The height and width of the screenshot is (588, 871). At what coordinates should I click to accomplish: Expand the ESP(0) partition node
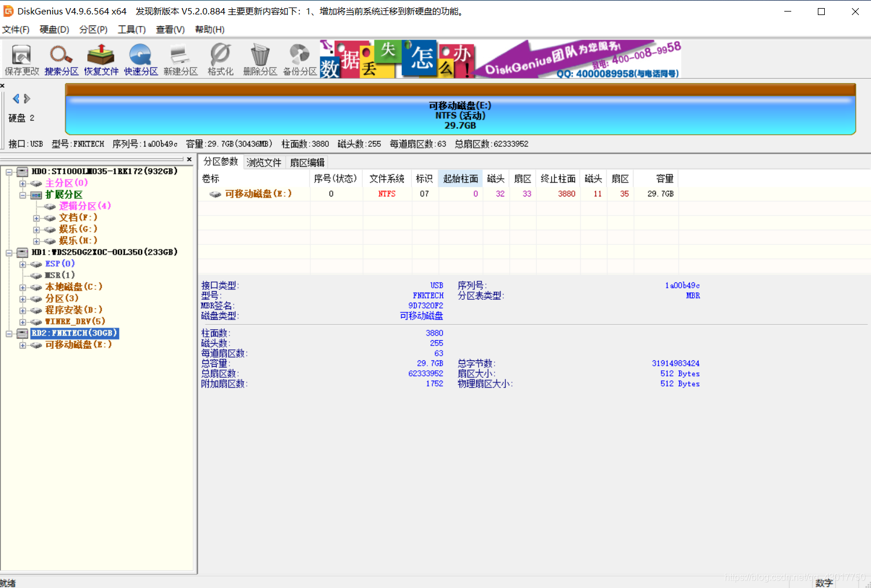(x=23, y=265)
